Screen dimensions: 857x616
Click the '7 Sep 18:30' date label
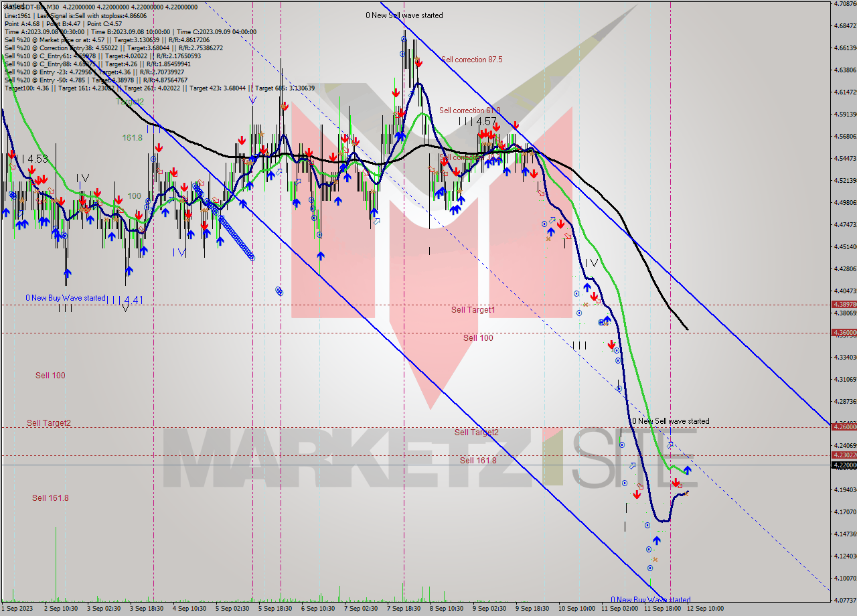click(404, 609)
